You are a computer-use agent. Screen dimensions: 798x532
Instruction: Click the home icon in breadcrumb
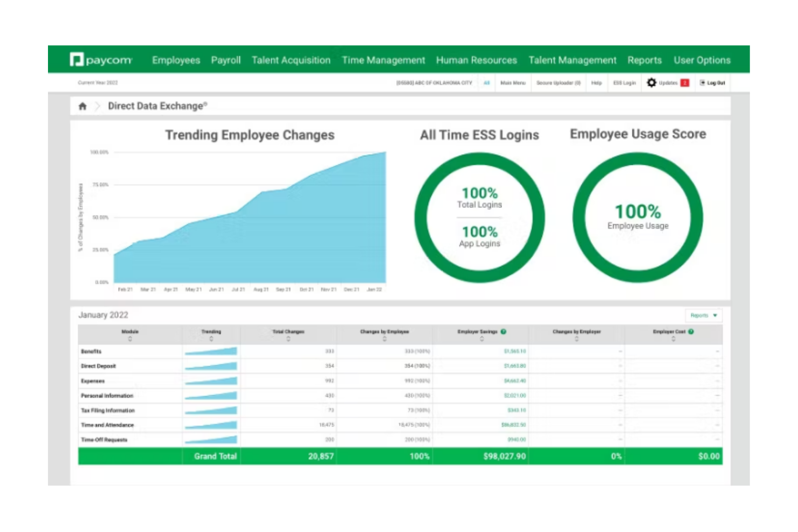pos(82,106)
